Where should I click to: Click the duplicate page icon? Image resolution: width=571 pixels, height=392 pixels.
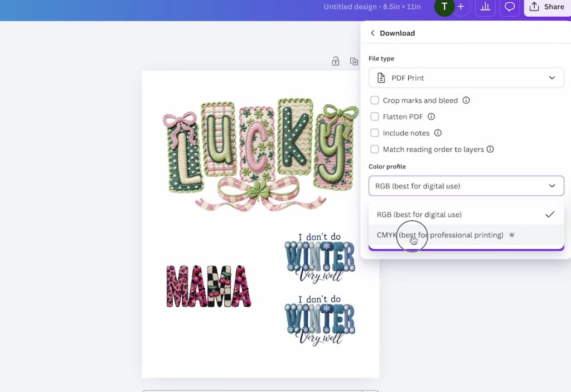pos(354,61)
